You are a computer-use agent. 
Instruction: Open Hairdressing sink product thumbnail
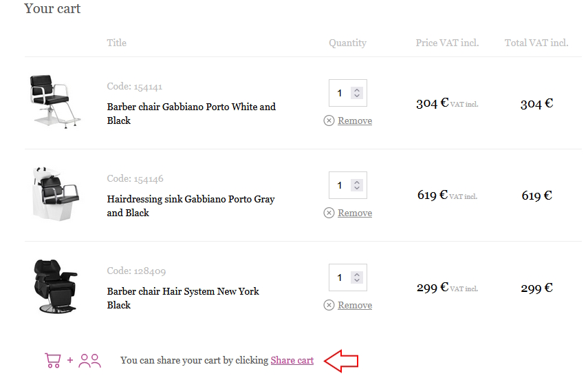click(x=55, y=194)
